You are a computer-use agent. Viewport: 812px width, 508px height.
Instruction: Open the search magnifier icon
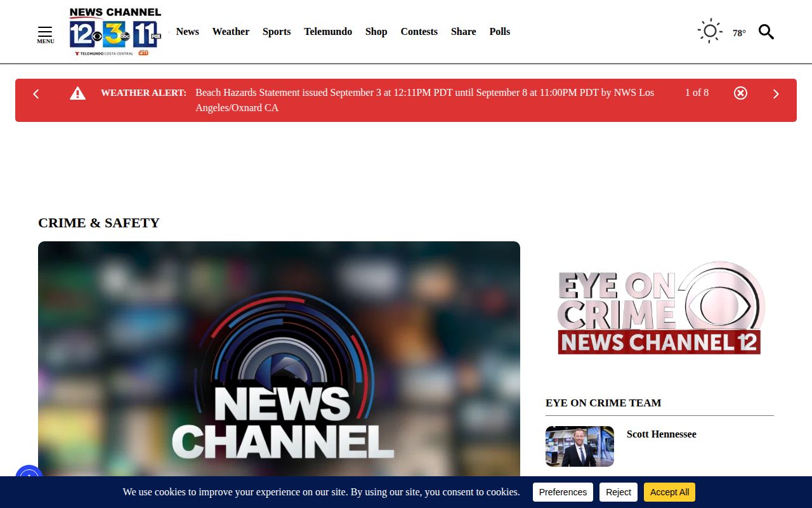click(766, 32)
